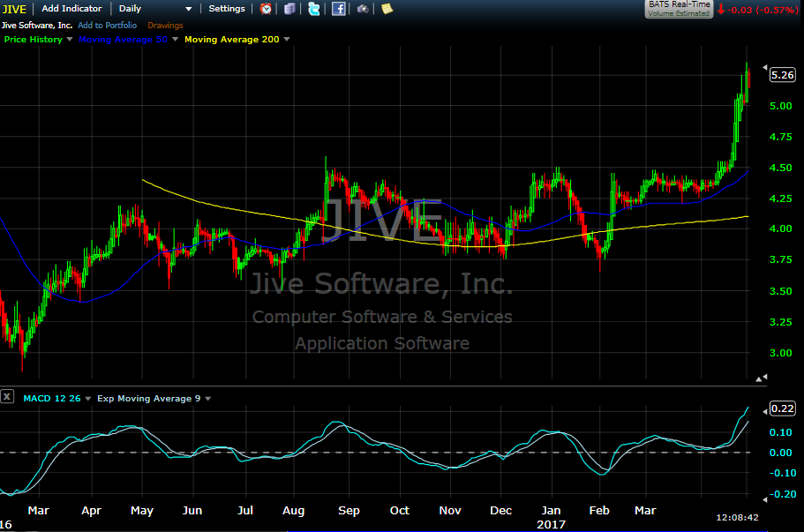Select the Moving Average 200 label
This screenshot has height=532, width=804.
(232, 39)
